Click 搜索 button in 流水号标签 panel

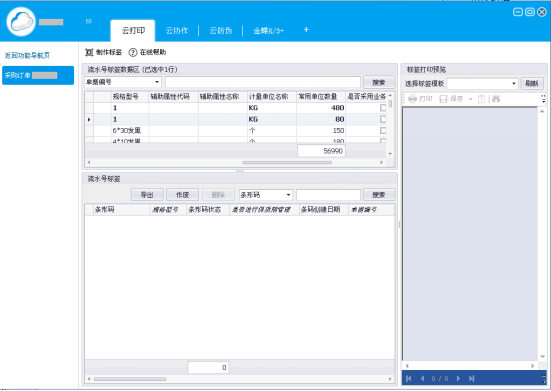pyautogui.click(x=379, y=195)
